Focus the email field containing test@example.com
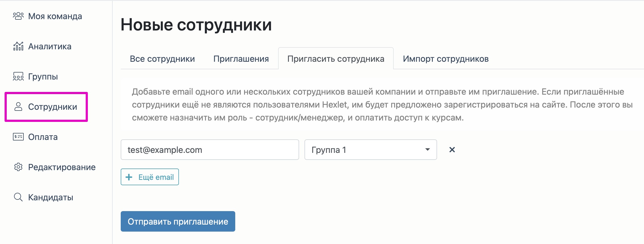The width and height of the screenshot is (644, 244). [x=210, y=150]
